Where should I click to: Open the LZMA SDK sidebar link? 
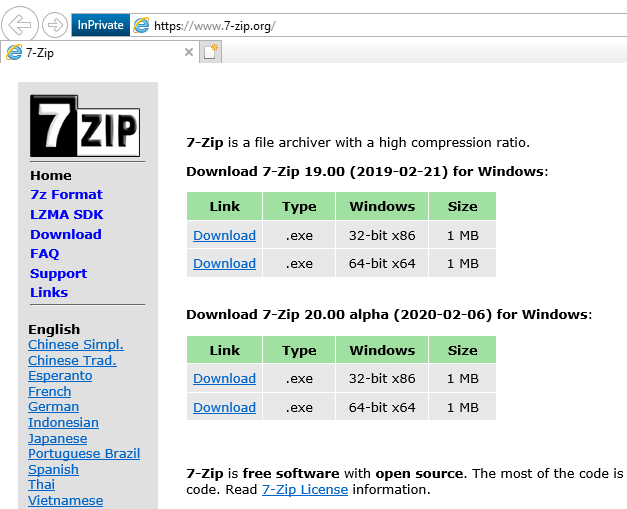(x=67, y=214)
